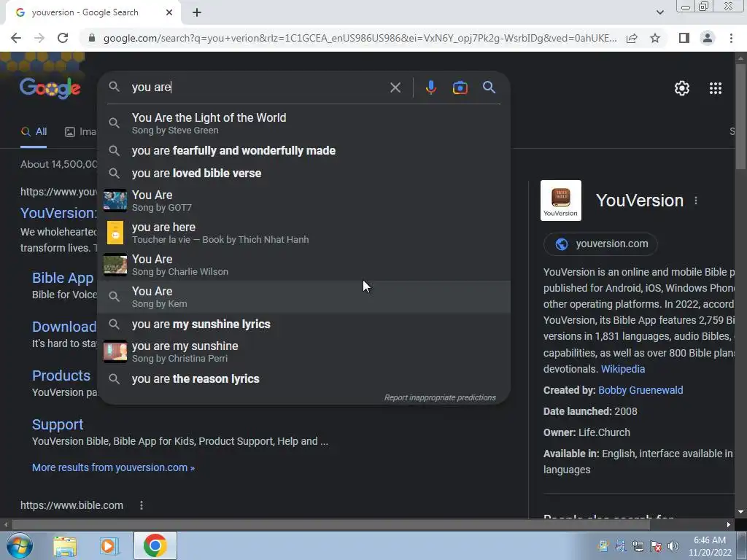Open Chrome three-dot menu
This screenshot has width=747, height=560.
pyautogui.click(x=731, y=38)
